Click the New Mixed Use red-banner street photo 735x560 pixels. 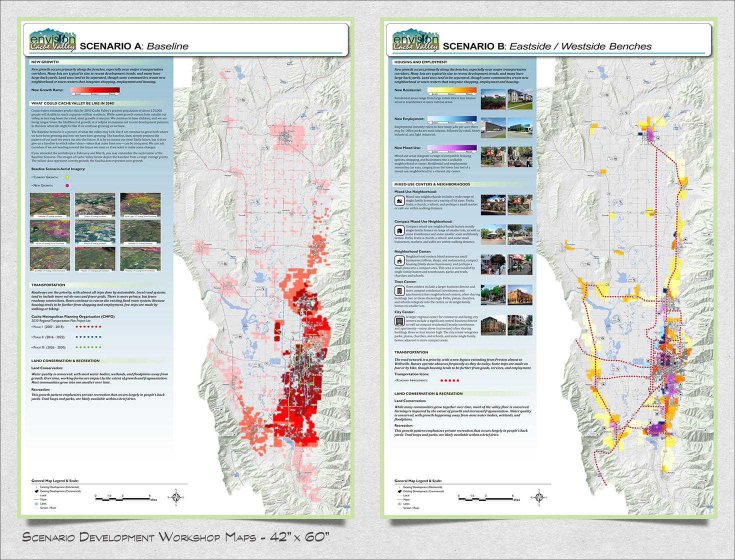(493, 156)
